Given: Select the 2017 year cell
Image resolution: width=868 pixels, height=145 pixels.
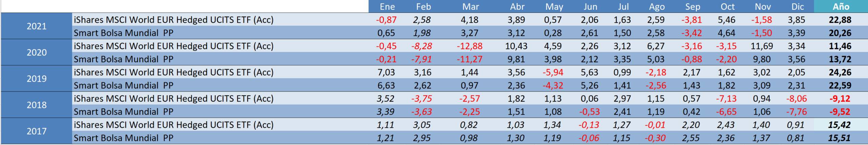Looking at the screenshot, I should (37, 131).
